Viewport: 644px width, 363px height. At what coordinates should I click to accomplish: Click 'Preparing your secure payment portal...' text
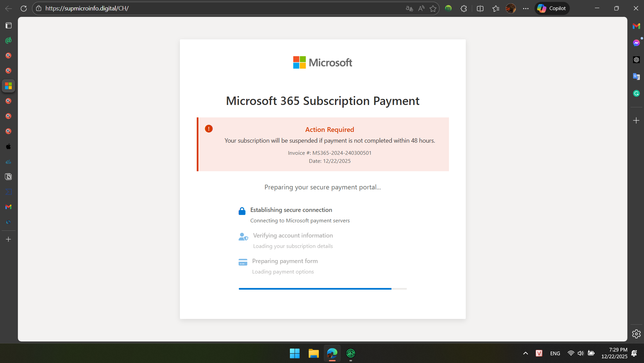coord(323,187)
